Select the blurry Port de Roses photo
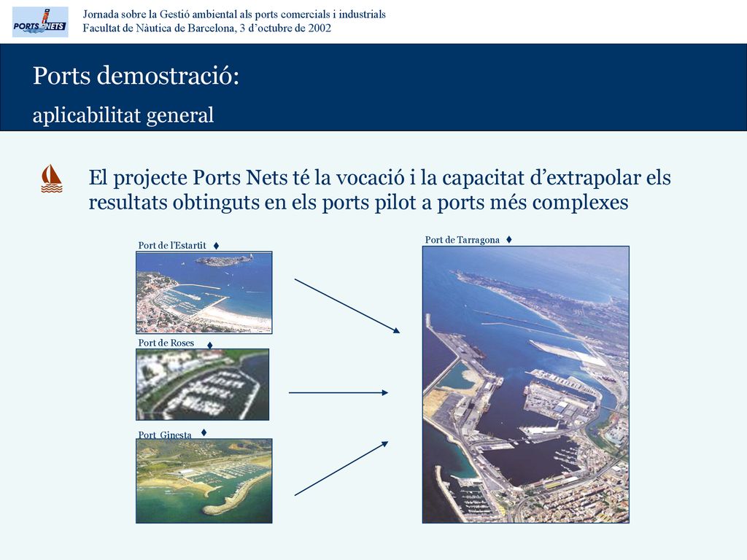Viewport: 747px width, 560px height. pyautogui.click(x=203, y=384)
